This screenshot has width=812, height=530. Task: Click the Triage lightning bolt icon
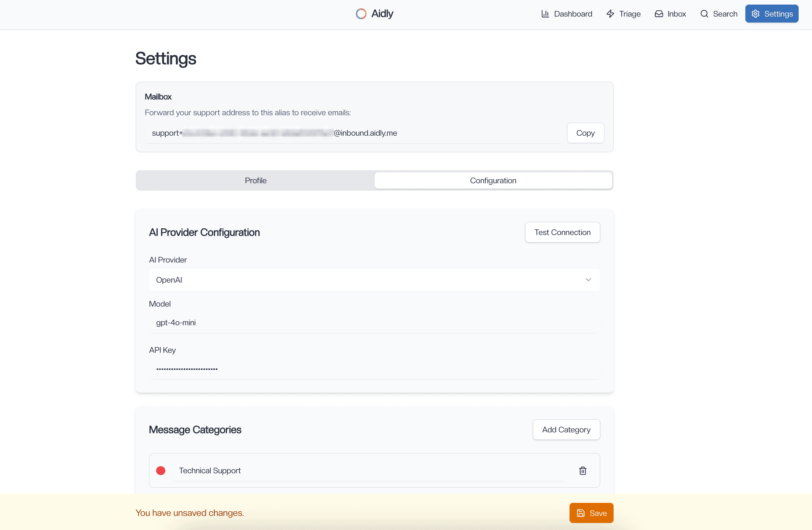tap(610, 14)
